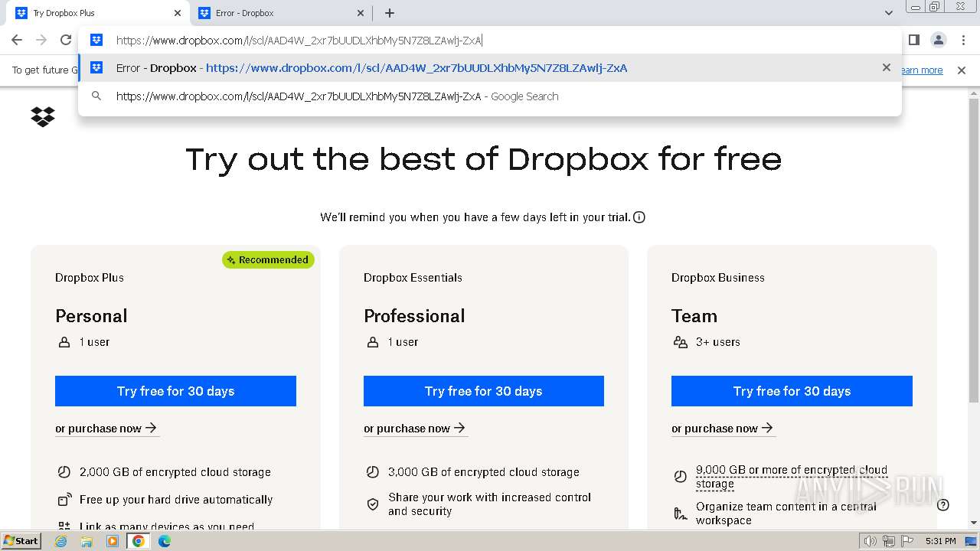This screenshot has height=551, width=980.
Task: Open the help question mark bubble
Action: (943, 504)
